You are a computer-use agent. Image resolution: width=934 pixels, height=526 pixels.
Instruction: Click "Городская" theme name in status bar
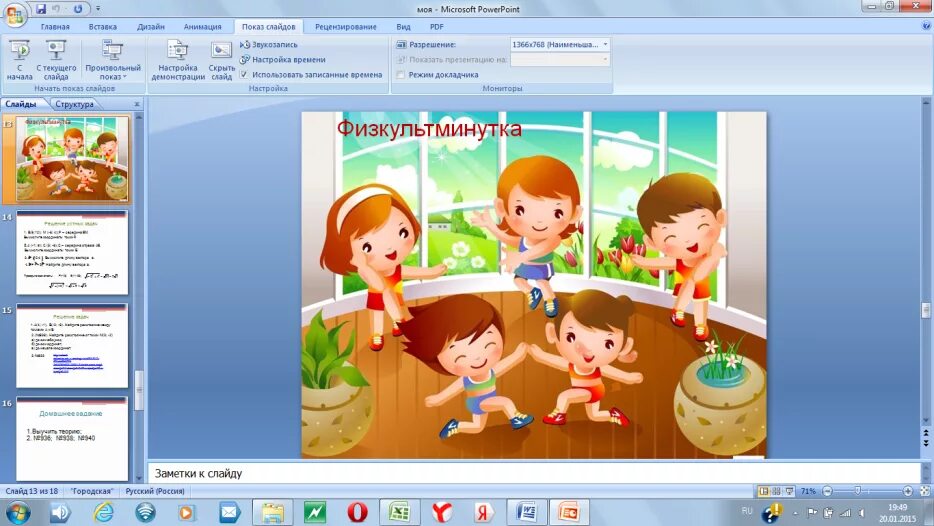point(91,491)
